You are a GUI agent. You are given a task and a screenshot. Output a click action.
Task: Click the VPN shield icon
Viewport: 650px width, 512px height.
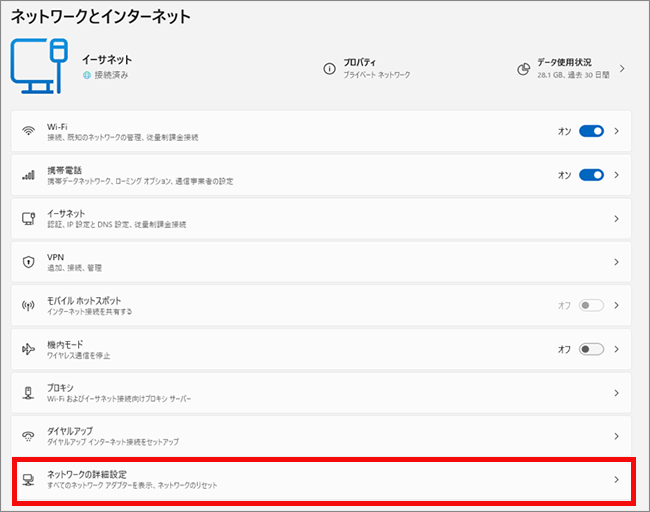tap(28, 262)
